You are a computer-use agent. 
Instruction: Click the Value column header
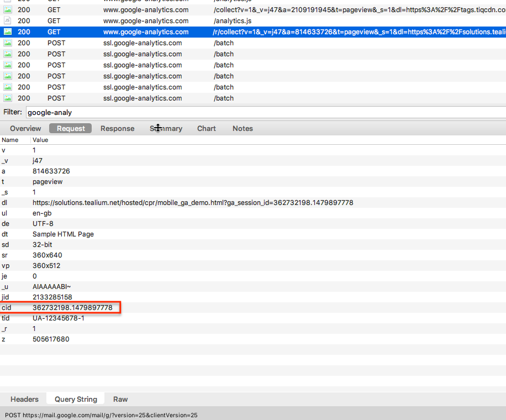pyautogui.click(x=40, y=140)
